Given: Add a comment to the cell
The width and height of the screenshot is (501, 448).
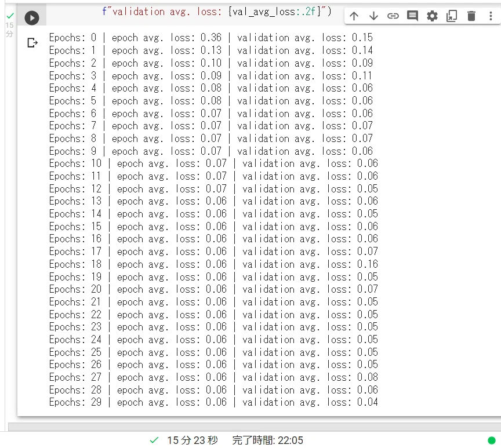Looking at the screenshot, I should [412, 16].
